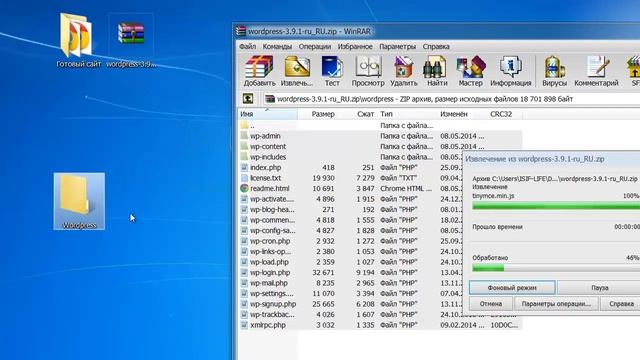
Task: Click the Фоновый режим button
Action: coord(512,287)
